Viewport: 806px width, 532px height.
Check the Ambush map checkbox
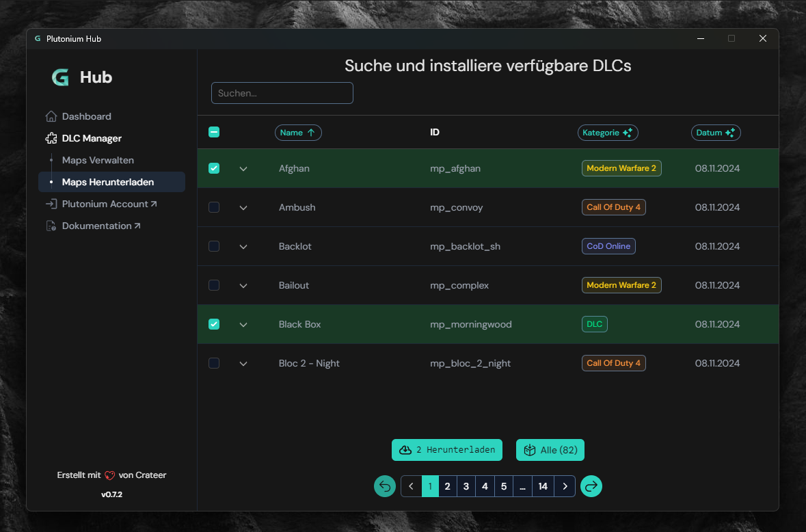(214, 207)
